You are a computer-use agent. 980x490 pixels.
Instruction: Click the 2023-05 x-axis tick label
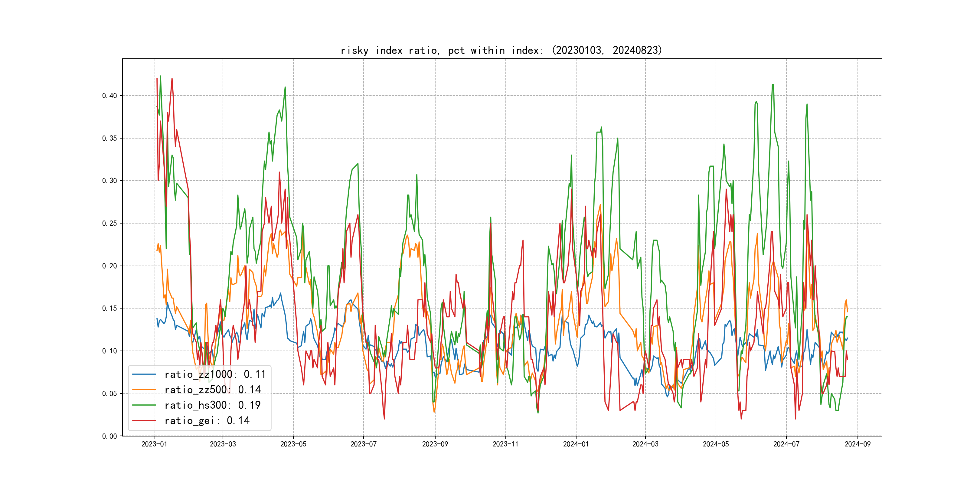pos(293,444)
